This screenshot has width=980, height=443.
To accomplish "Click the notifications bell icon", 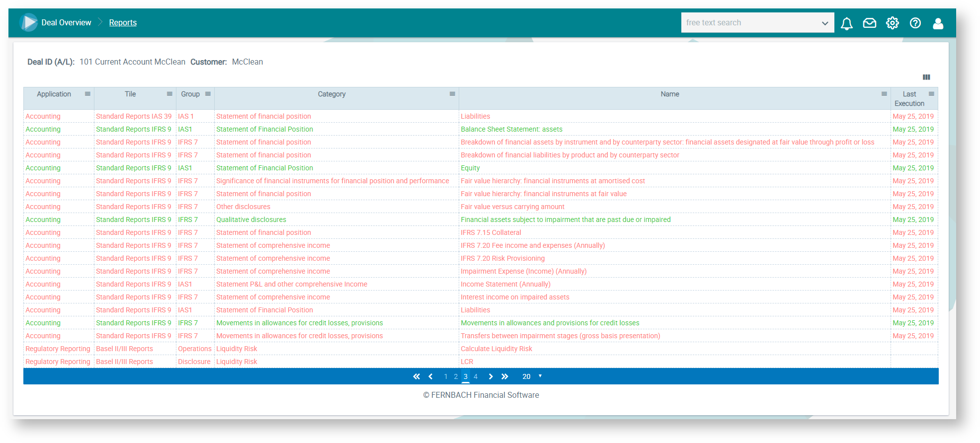I will point(846,23).
